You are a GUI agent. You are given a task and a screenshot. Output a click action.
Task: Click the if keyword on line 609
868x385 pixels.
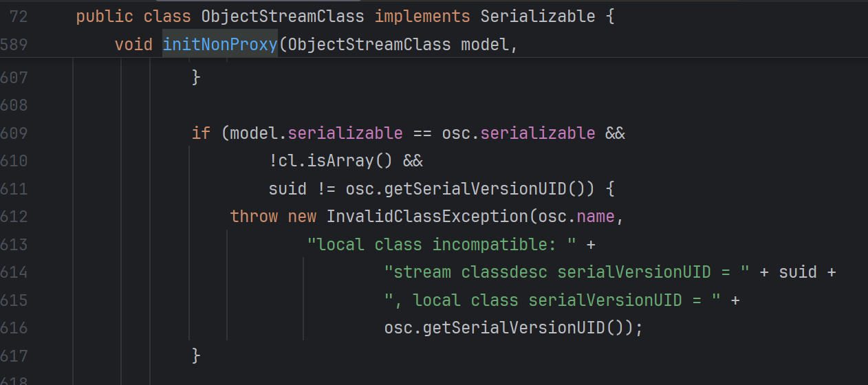point(200,133)
